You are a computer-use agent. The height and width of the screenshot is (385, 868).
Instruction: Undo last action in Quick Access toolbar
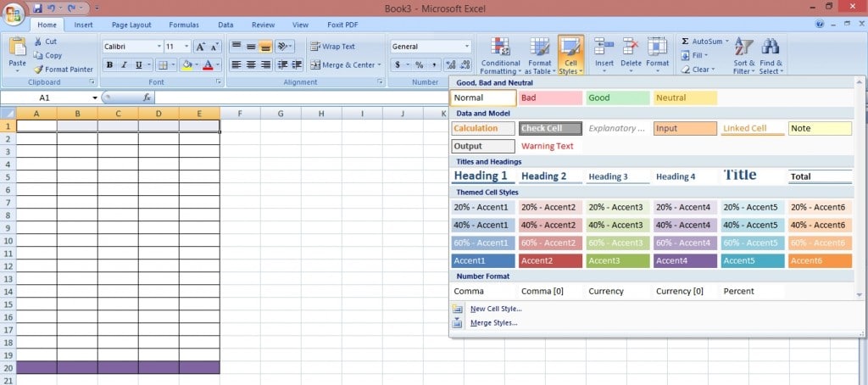(51, 8)
